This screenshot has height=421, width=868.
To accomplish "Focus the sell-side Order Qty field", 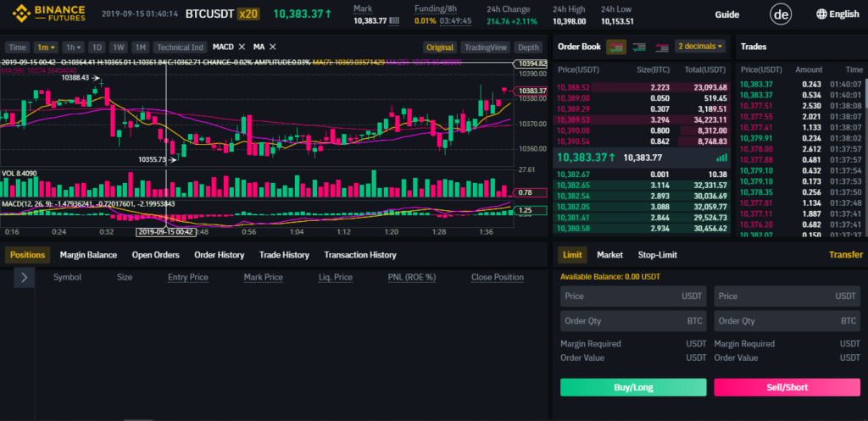I will [787, 321].
